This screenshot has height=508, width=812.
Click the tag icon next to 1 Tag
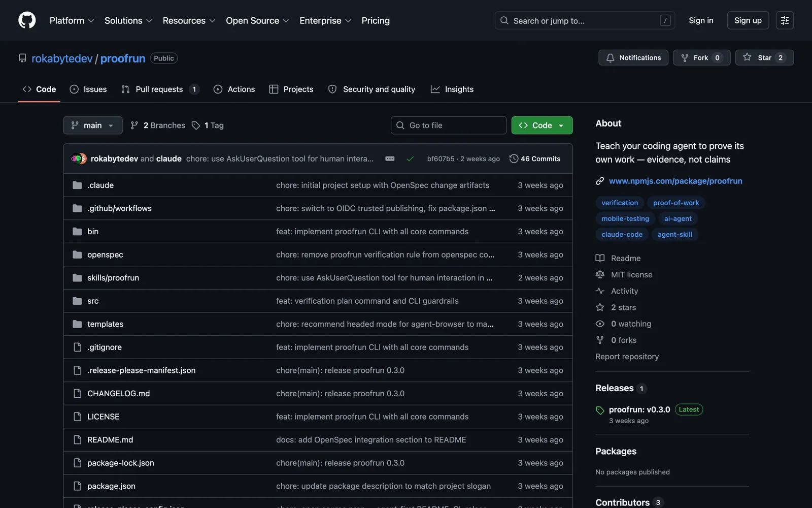196,125
